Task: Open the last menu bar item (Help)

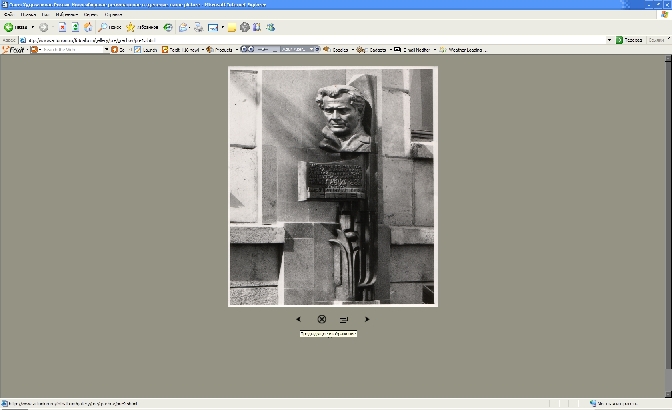Action: click(x=113, y=15)
